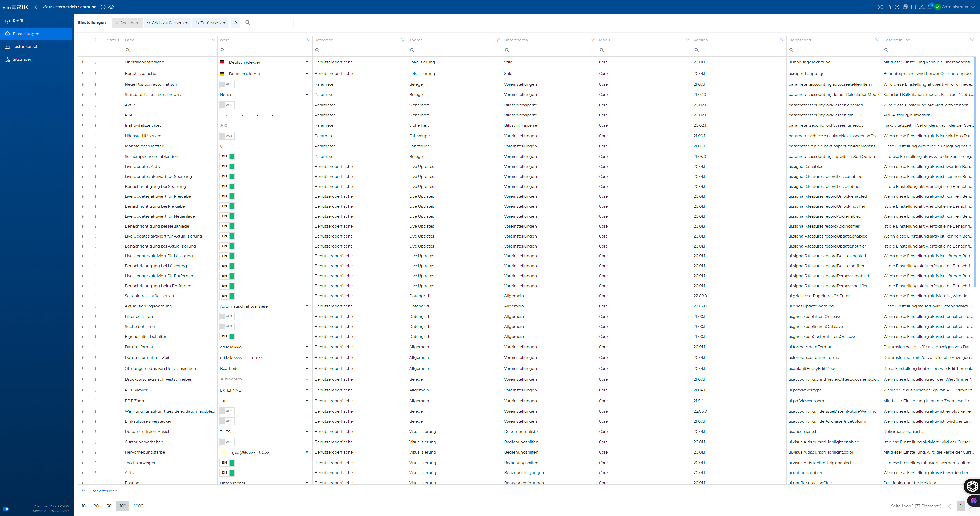This screenshot has width=980, height=516.
Task: Click the Grids zurücksetzen button
Action: (167, 23)
